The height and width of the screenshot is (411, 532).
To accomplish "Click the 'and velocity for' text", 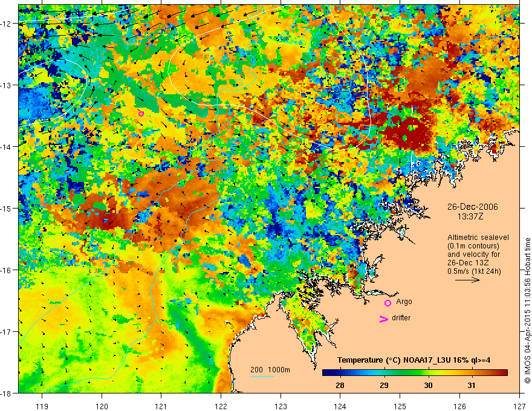I will click(473, 254).
